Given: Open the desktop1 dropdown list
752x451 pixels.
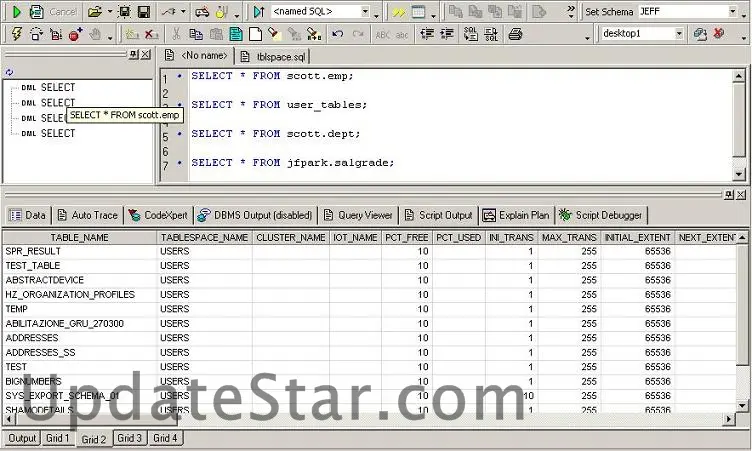Looking at the screenshot, I should click(679, 34).
